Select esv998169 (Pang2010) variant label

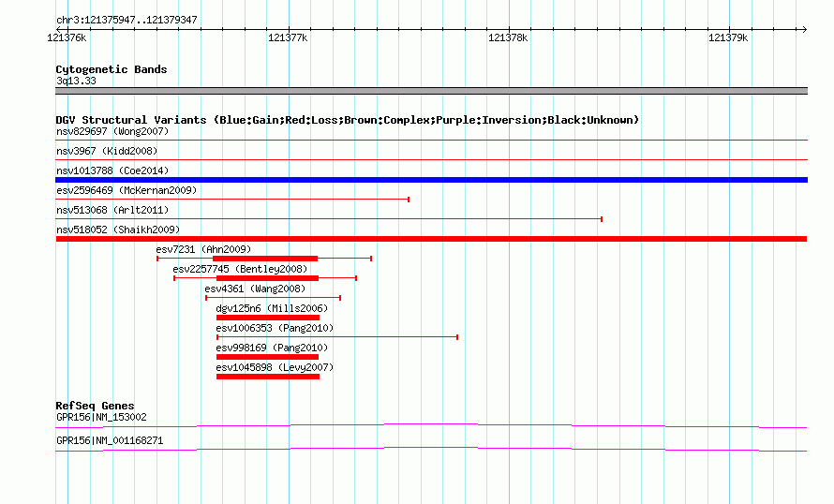[272, 348]
